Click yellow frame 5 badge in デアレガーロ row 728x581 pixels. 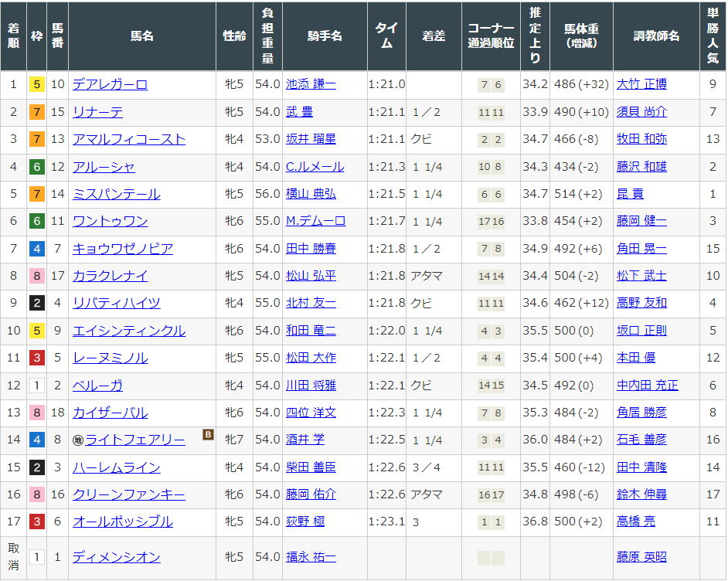(x=36, y=84)
